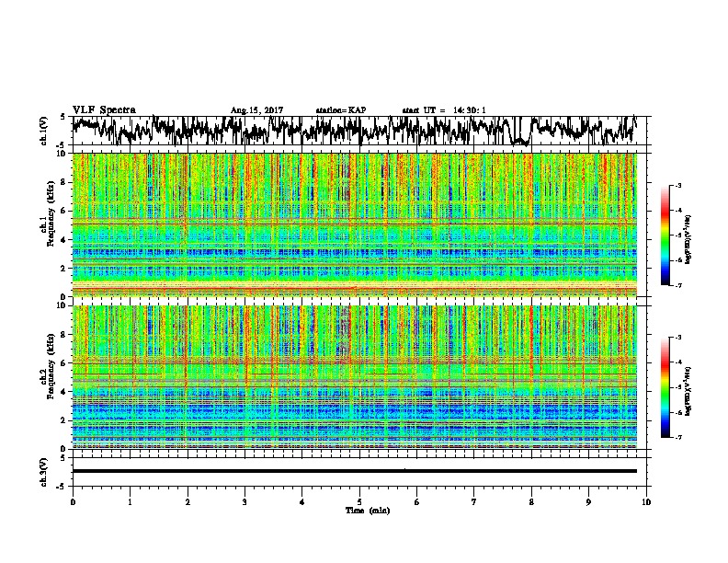Click the "-5" tick on ch.1(V) axis
Viewport: 728px width, 563px height.
coord(62,145)
